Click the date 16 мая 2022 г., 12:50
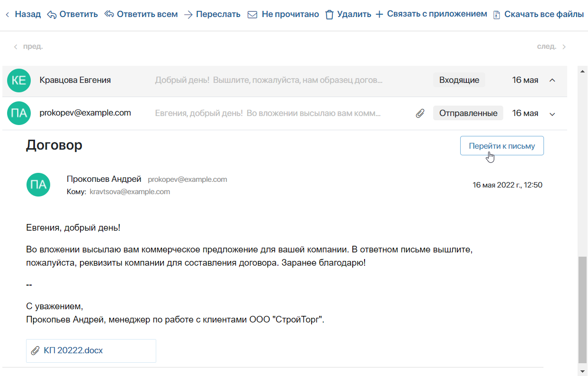588x376 pixels. [508, 185]
